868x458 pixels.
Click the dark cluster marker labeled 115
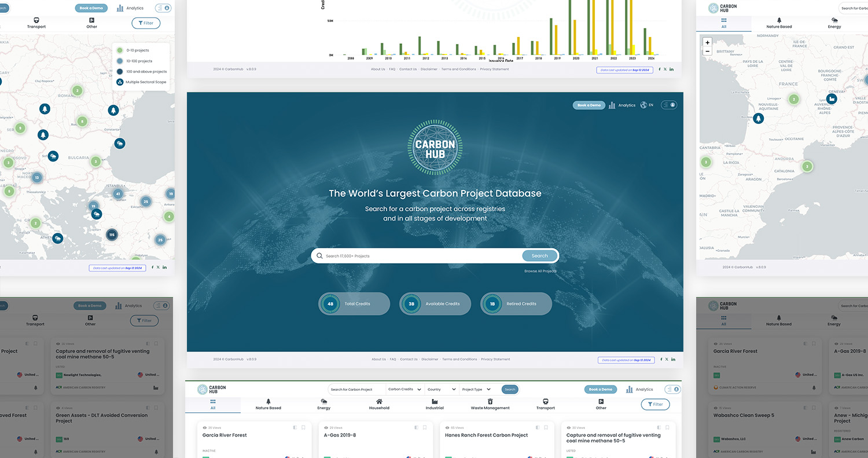click(x=112, y=235)
